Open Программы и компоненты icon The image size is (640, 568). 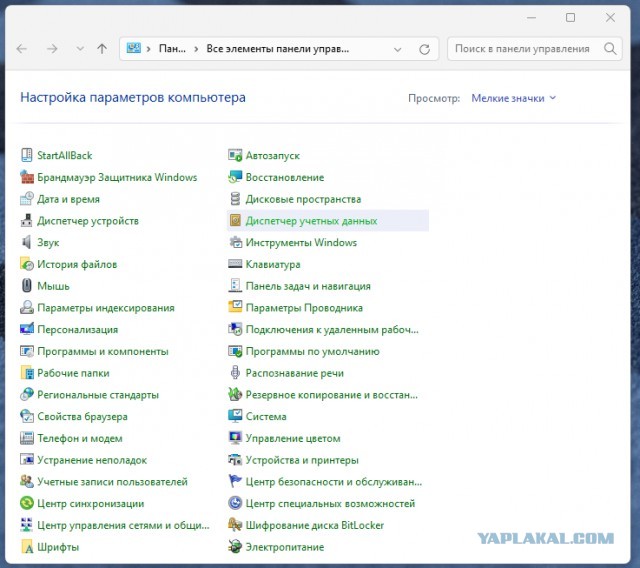tap(27, 351)
